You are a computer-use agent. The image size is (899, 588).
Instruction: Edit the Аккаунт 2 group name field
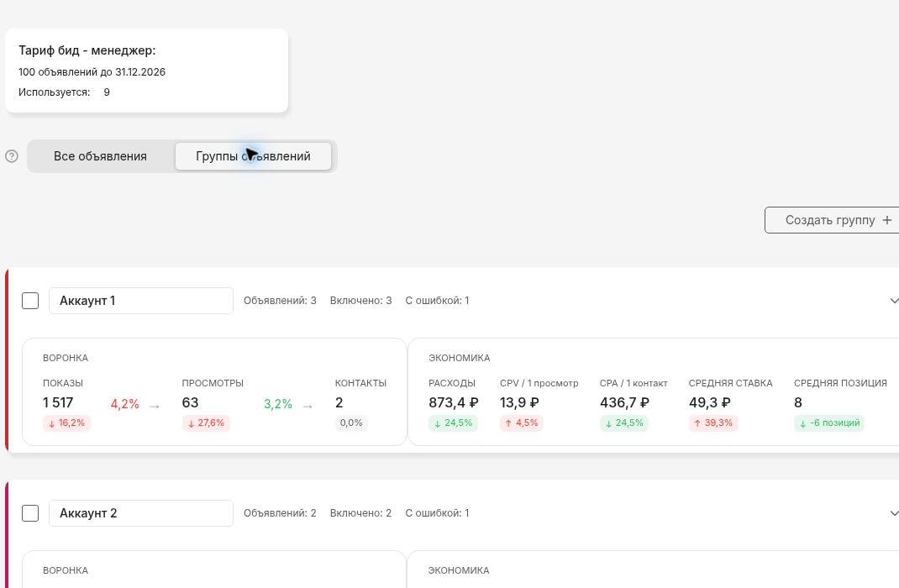tap(141, 513)
